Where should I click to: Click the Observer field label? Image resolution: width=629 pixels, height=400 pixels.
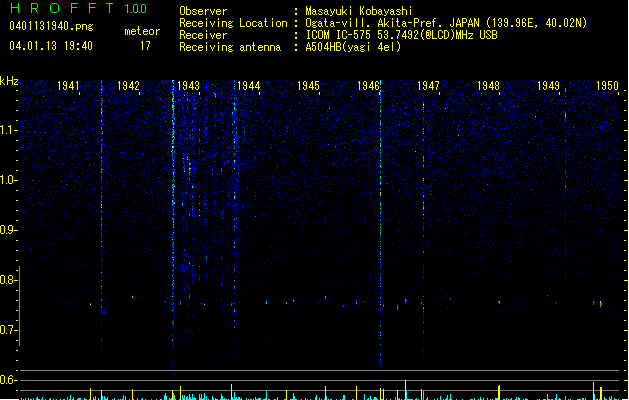tap(203, 11)
